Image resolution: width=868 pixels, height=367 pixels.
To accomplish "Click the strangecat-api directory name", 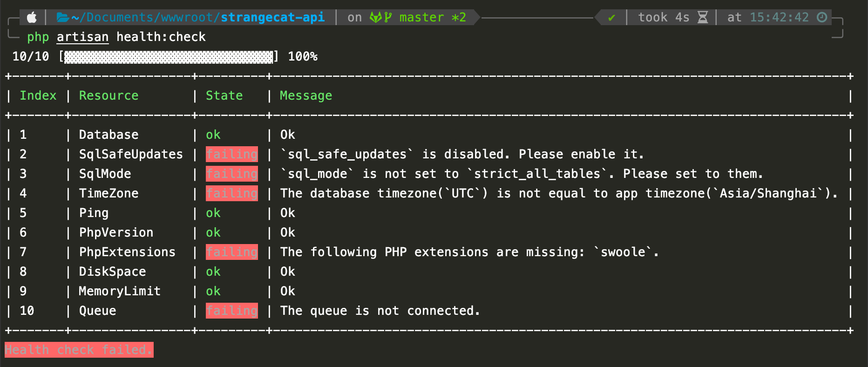I will click(x=272, y=18).
